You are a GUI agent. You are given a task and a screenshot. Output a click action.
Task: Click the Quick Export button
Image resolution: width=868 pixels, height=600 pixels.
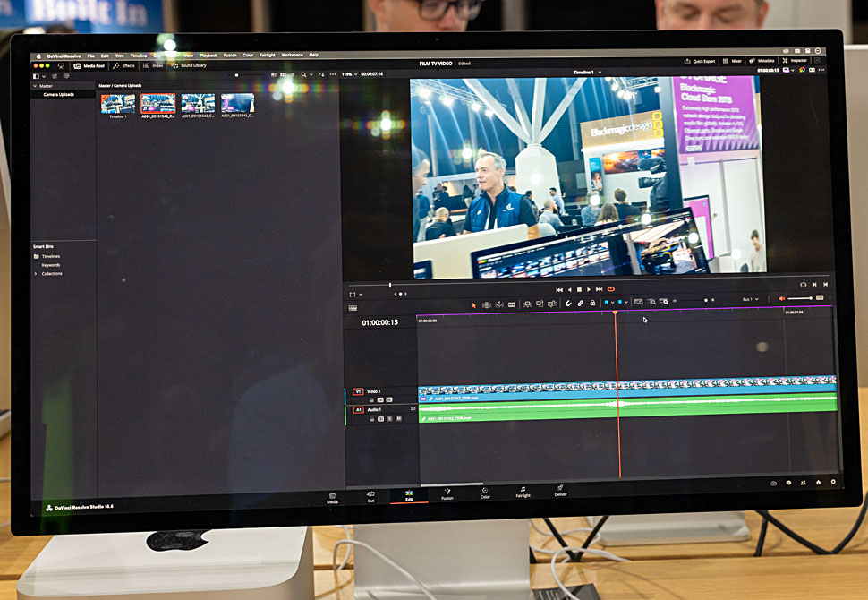[701, 62]
